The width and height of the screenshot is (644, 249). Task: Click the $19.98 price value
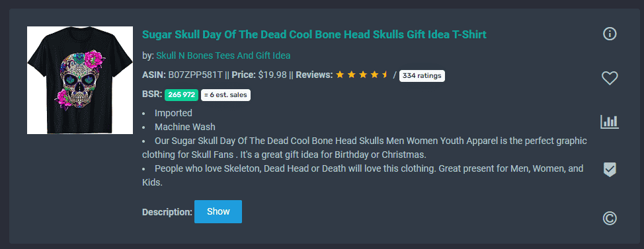272,75
